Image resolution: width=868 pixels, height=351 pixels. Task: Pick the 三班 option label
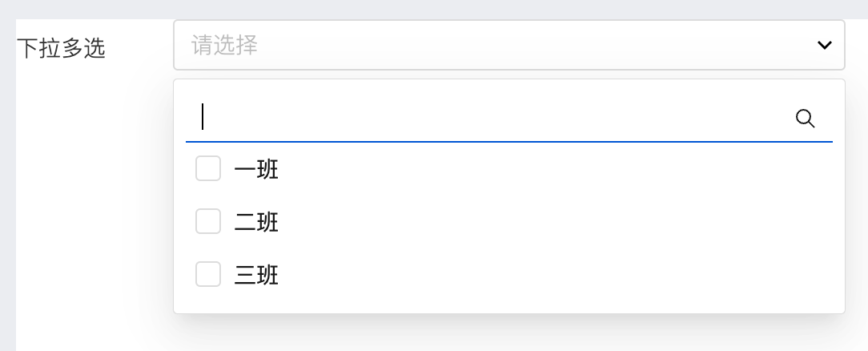(256, 276)
